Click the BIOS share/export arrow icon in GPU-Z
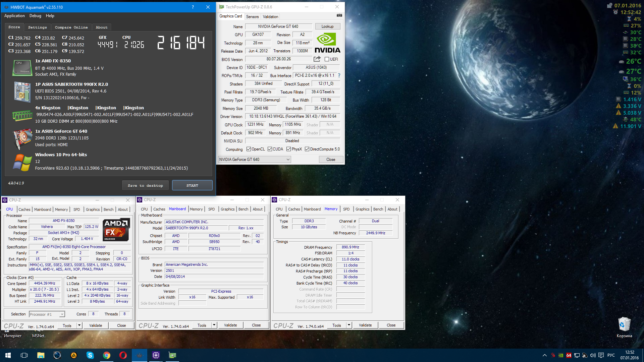Image resolution: width=644 pixels, height=362 pixels. point(317,59)
